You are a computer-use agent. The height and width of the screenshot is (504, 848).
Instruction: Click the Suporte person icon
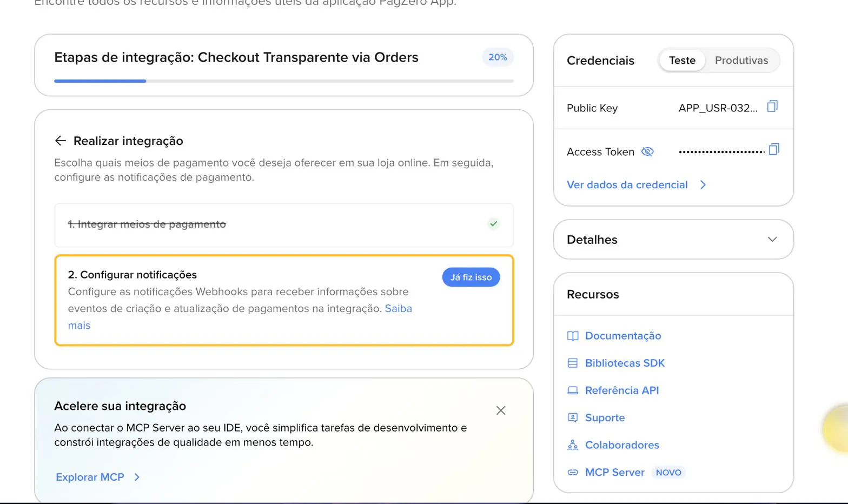click(x=573, y=417)
